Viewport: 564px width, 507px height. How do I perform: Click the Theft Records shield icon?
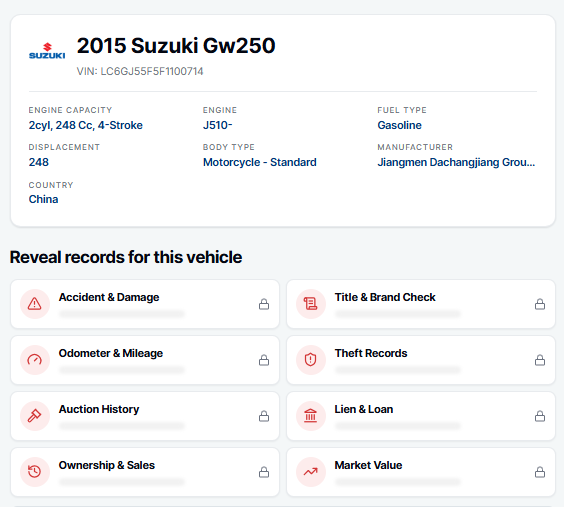click(310, 360)
